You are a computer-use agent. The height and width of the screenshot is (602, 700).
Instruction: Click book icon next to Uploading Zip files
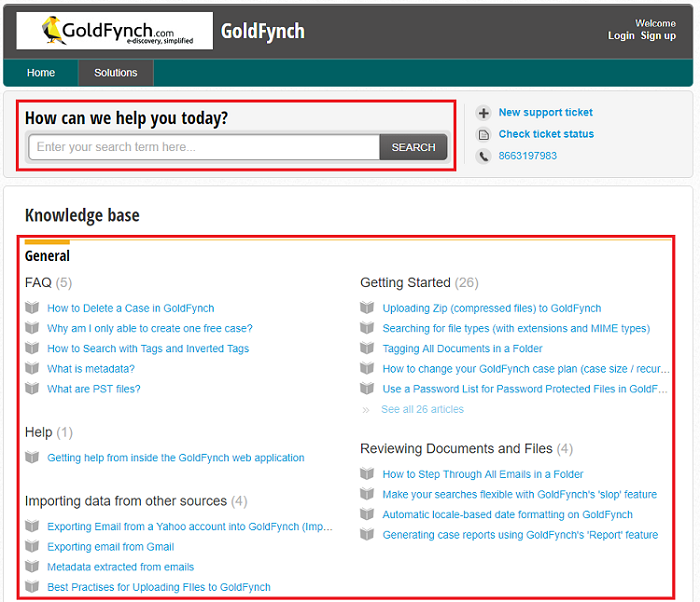click(367, 307)
